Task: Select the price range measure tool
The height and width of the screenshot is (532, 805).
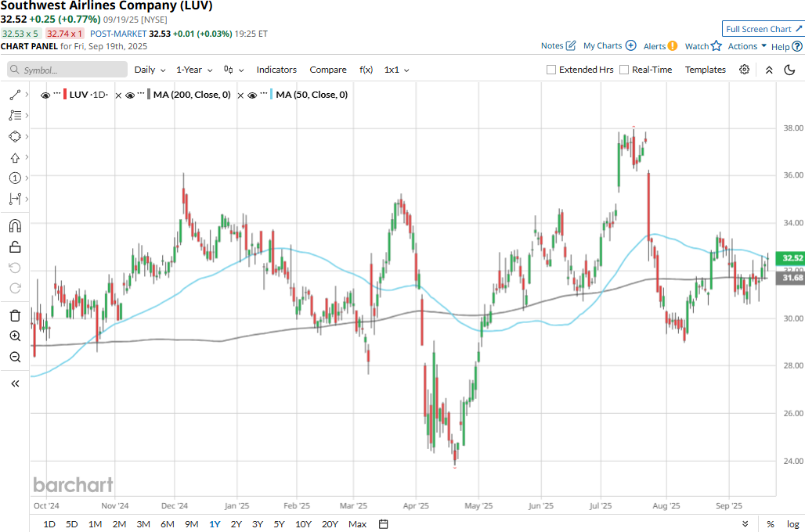Action: click(x=15, y=199)
